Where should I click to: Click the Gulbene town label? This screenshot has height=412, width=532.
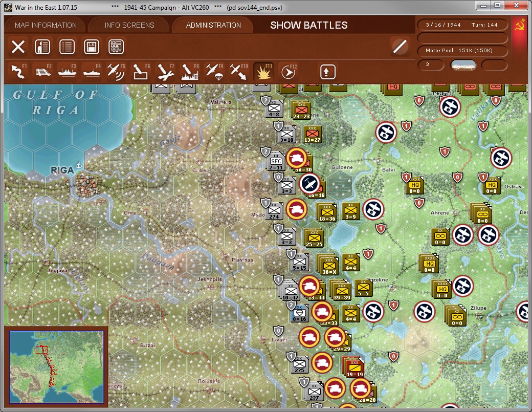pos(342,167)
